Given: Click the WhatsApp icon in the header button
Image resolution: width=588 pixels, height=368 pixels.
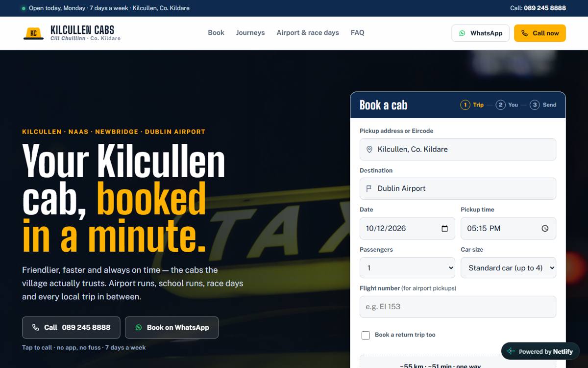Looking at the screenshot, I should pyautogui.click(x=462, y=33).
